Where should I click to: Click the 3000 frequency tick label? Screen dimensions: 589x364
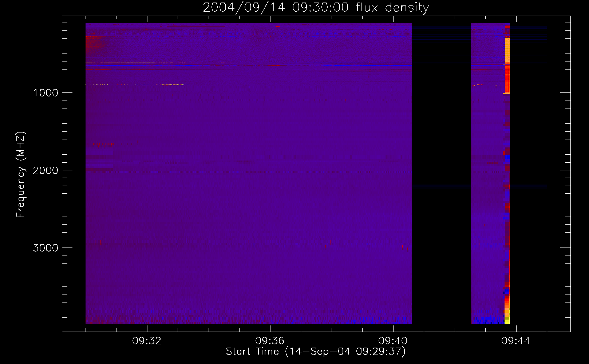[46, 248]
